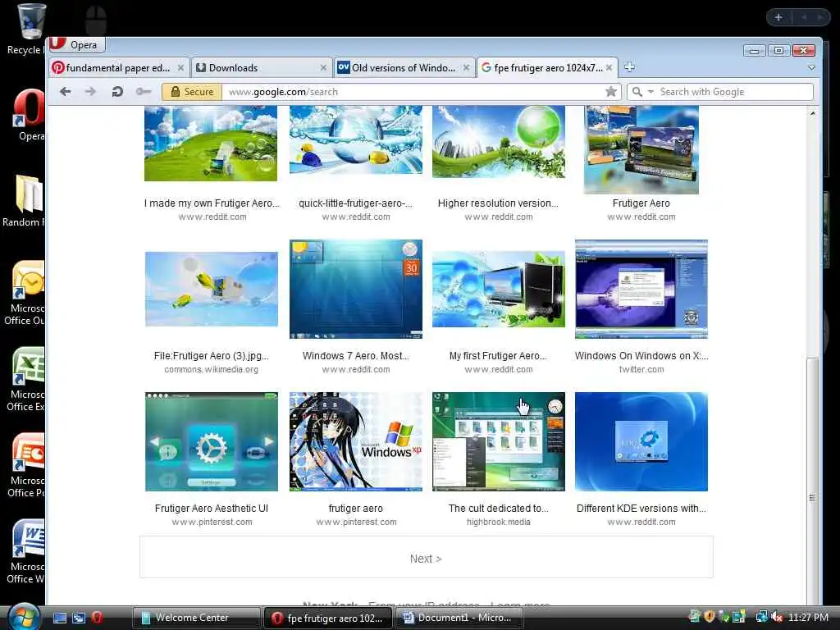This screenshot has height=630, width=840.
Task: Open the Windows XP anime thumbnail
Action: tap(356, 441)
